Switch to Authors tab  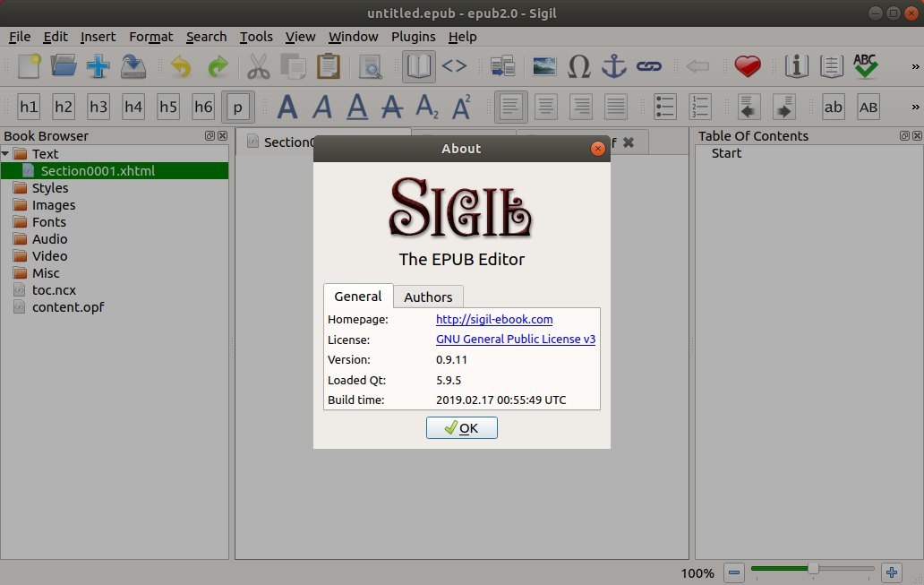[x=428, y=297]
